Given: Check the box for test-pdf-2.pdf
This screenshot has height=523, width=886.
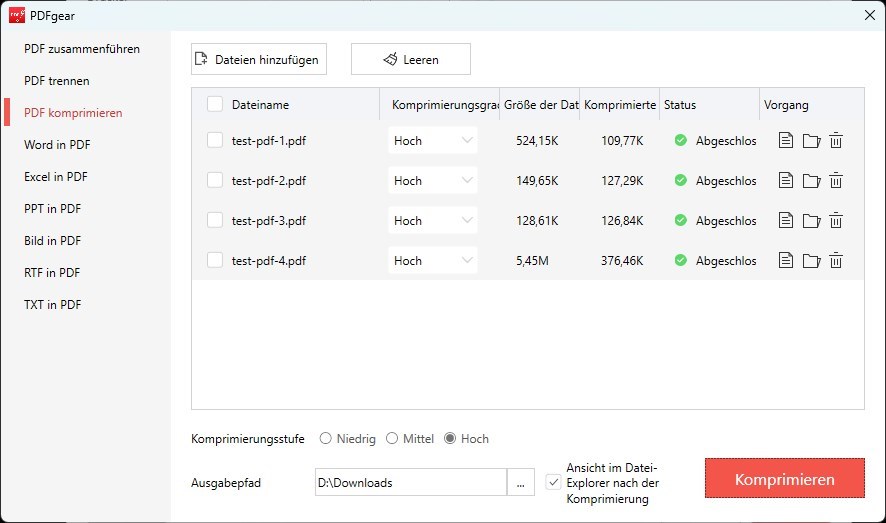Looking at the screenshot, I should pos(215,180).
